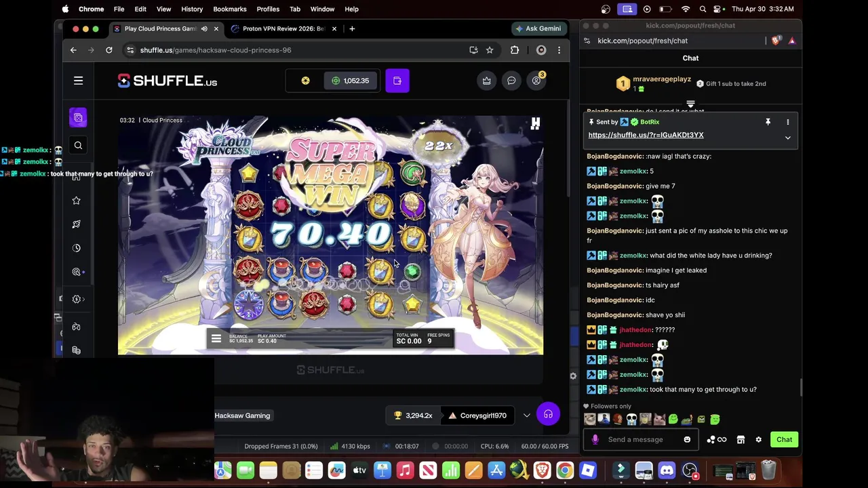Expand the game info chevron below the game

526,415
